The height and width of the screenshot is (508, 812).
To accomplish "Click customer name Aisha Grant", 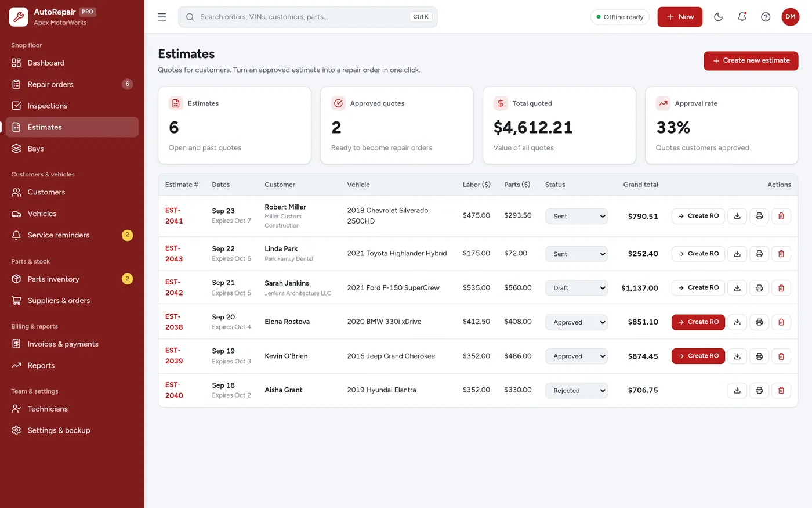I will tap(284, 390).
